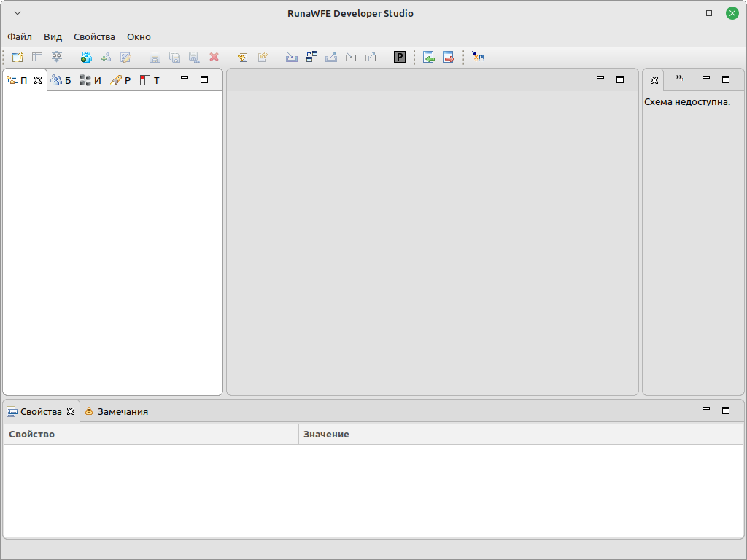Switch to the И tab
This screenshot has height=560, width=747.
(x=90, y=80)
